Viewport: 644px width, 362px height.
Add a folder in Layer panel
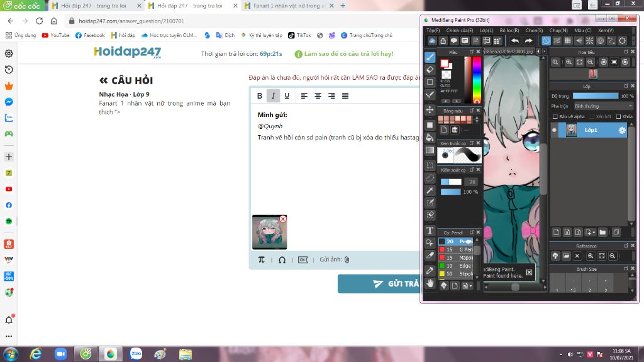click(x=602, y=233)
